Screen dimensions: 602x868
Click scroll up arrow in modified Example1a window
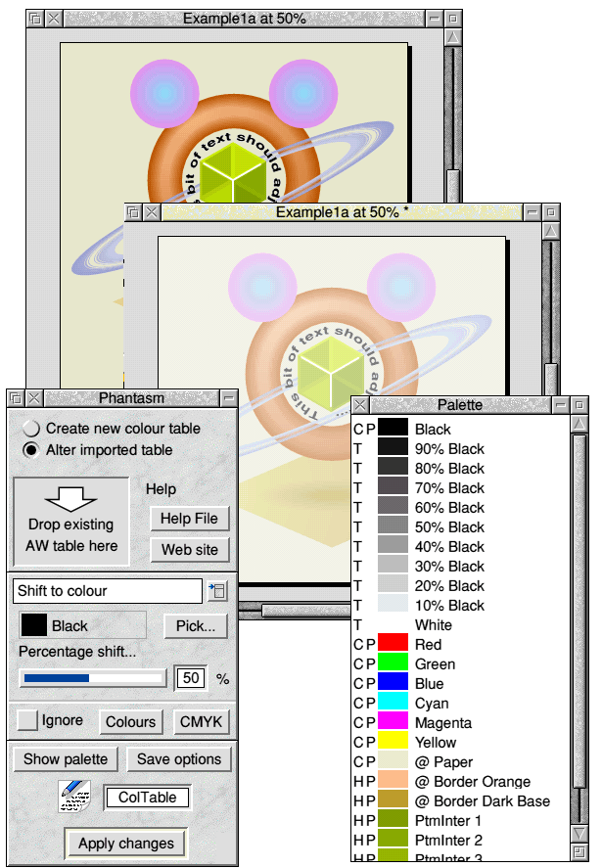pyautogui.click(x=550, y=231)
